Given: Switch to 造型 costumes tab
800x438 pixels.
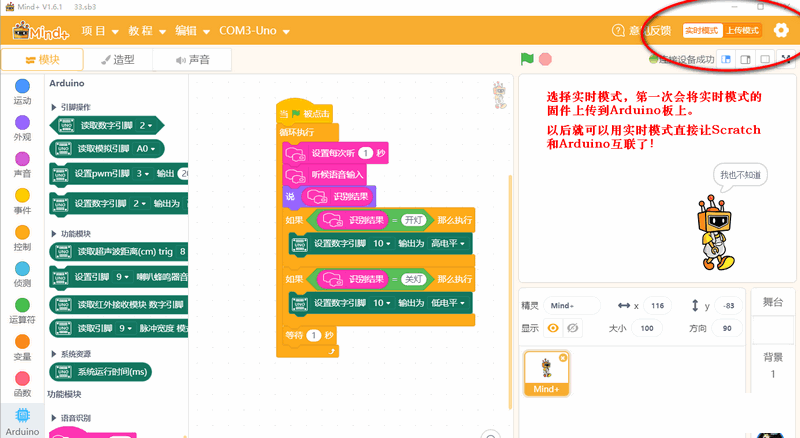Looking at the screenshot, I should click(x=118, y=60).
